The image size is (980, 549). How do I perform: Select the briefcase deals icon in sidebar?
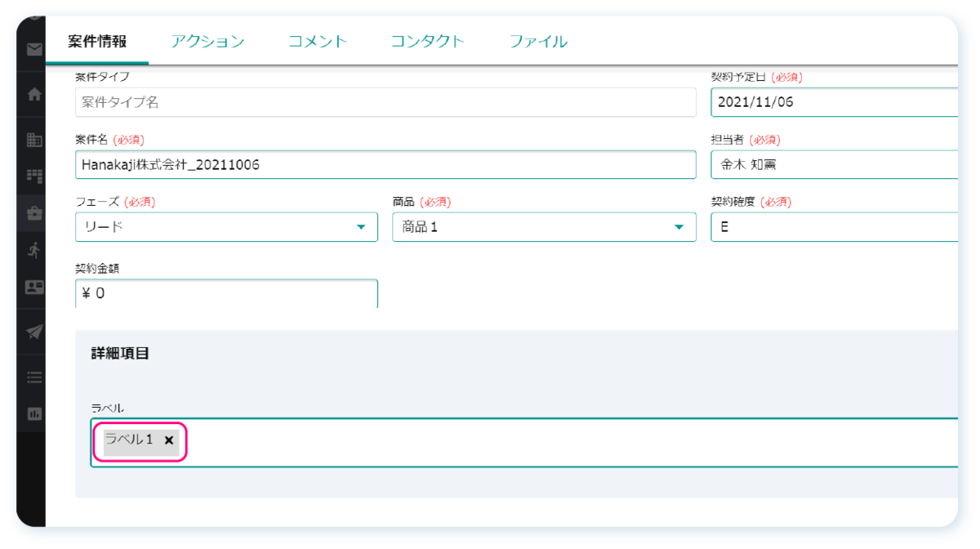point(34,213)
